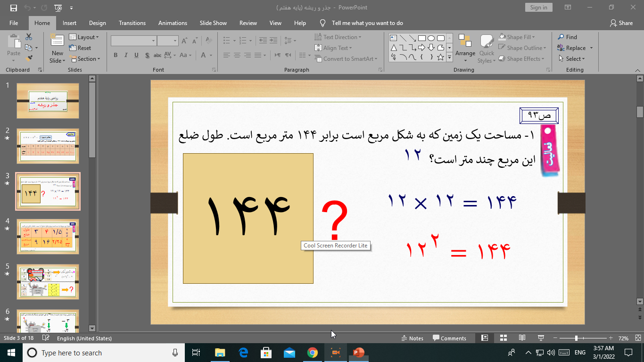Screen dimensions: 644x362
Task: Select the Format Painter brush icon
Action: coord(29,58)
